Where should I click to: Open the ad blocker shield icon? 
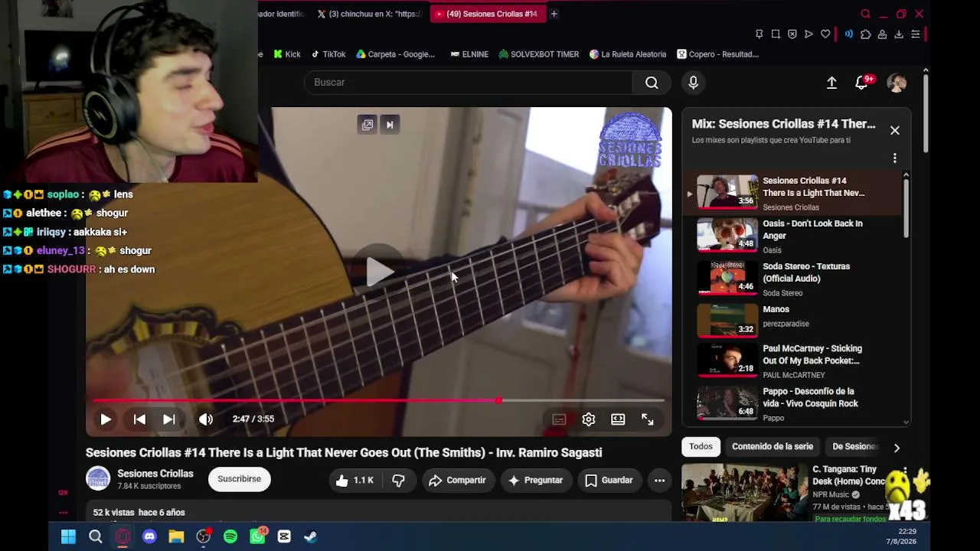tap(792, 34)
